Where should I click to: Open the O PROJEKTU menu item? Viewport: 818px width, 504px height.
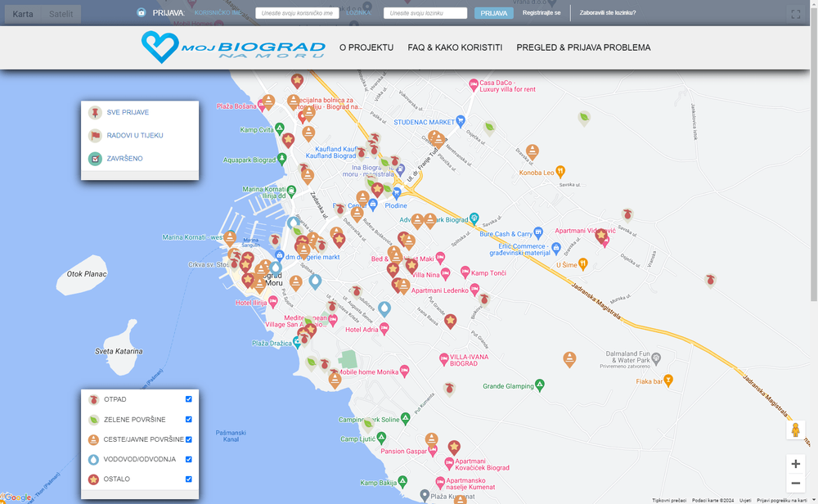click(366, 48)
